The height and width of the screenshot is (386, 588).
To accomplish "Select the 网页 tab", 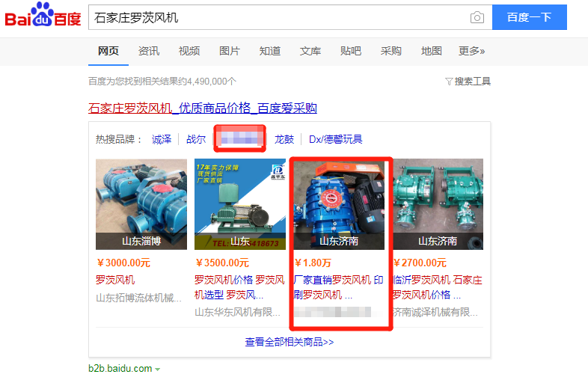I will (x=108, y=51).
